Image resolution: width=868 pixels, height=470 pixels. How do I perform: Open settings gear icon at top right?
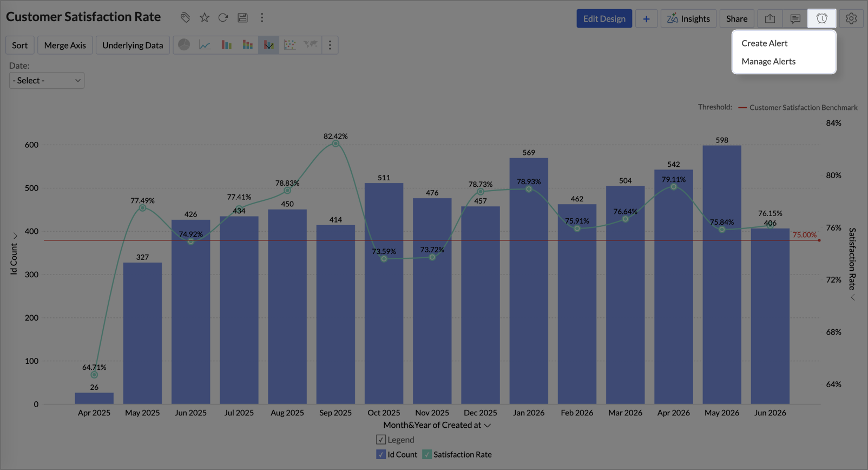851,18
